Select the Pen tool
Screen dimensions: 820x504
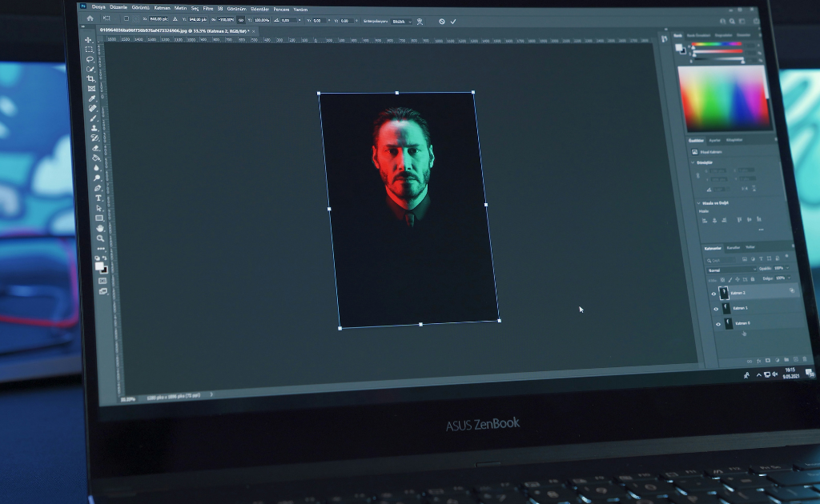98,188
